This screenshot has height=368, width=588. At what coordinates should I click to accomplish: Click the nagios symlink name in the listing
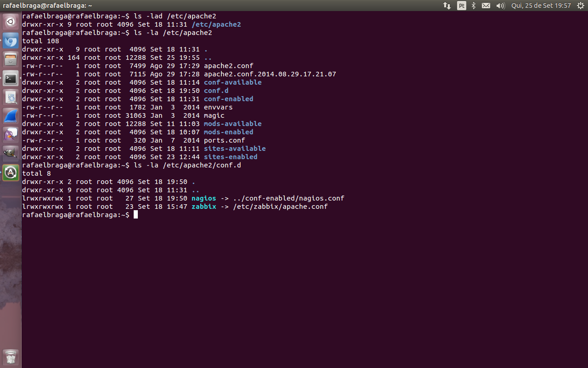204,198
